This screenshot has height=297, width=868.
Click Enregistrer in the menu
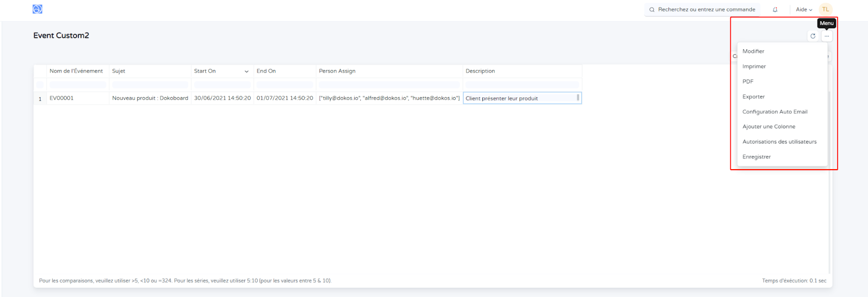click(x=756, y=157)
